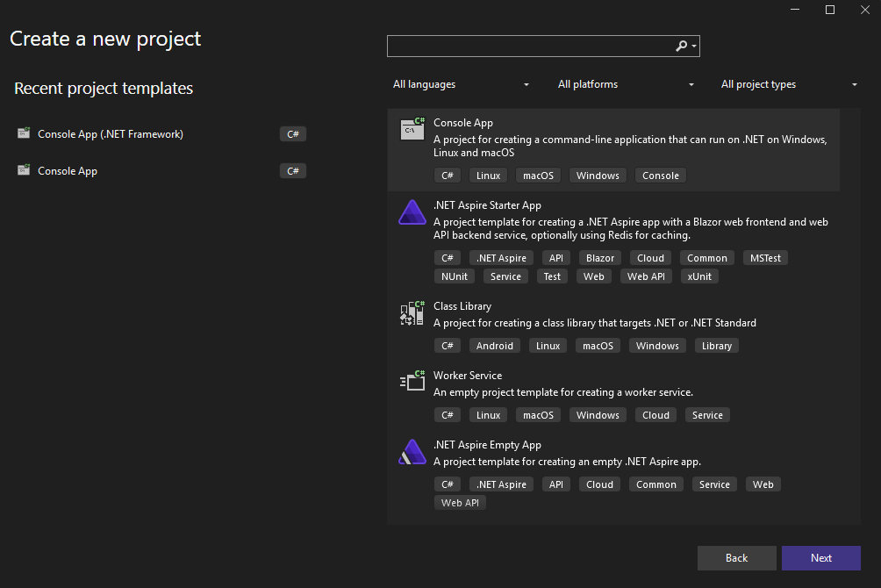
Task: Select the Class Library template title
Action: point(462,306)
